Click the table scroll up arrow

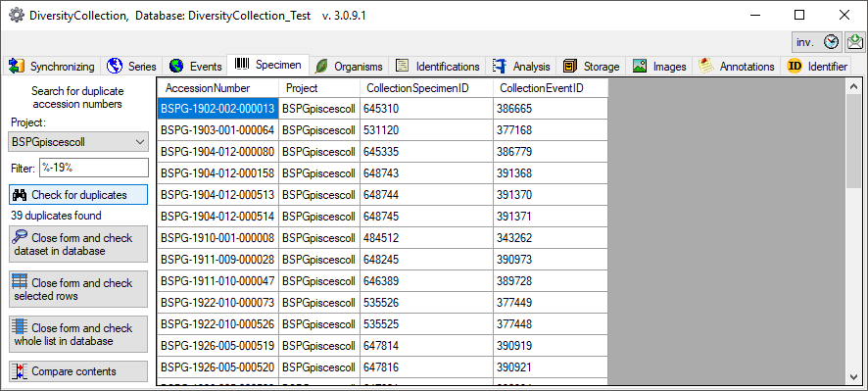coord(853,86)
